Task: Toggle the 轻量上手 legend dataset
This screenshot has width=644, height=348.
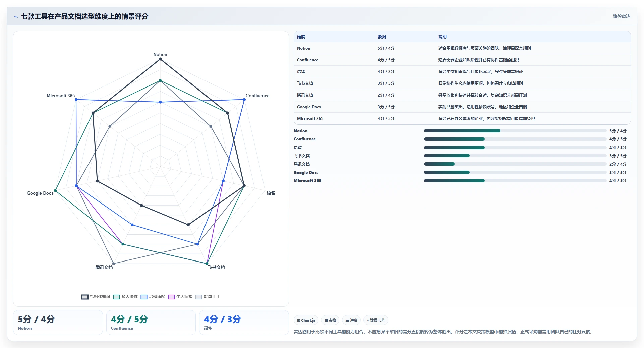Action: pos(208,297)
